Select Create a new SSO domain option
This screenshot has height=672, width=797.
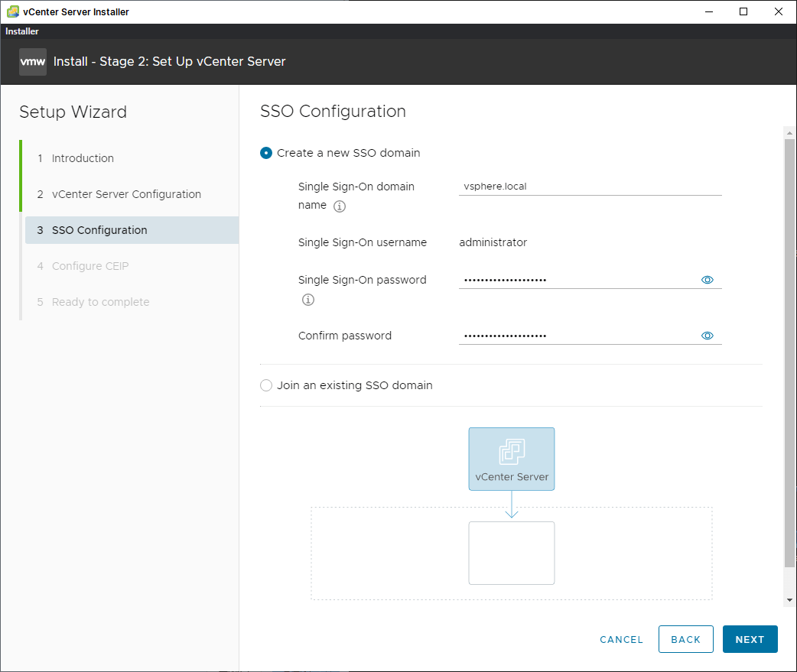click(x=266, y=153)
